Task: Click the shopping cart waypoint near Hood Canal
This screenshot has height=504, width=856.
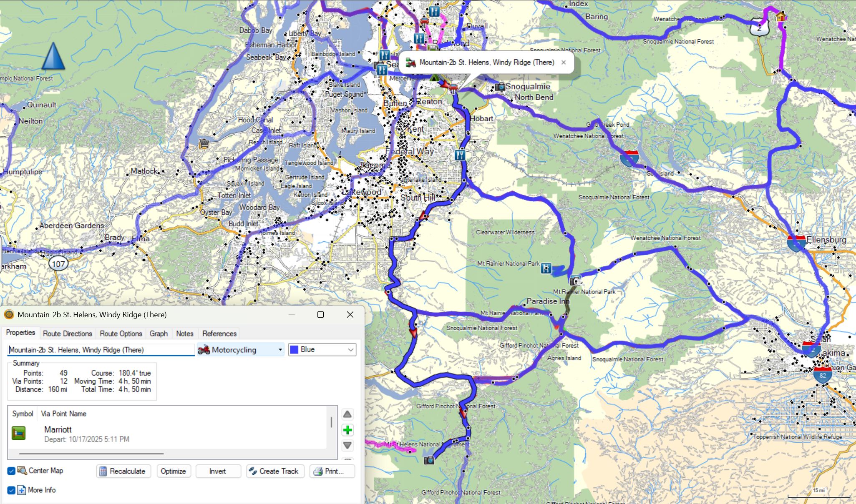Action: 204,144
